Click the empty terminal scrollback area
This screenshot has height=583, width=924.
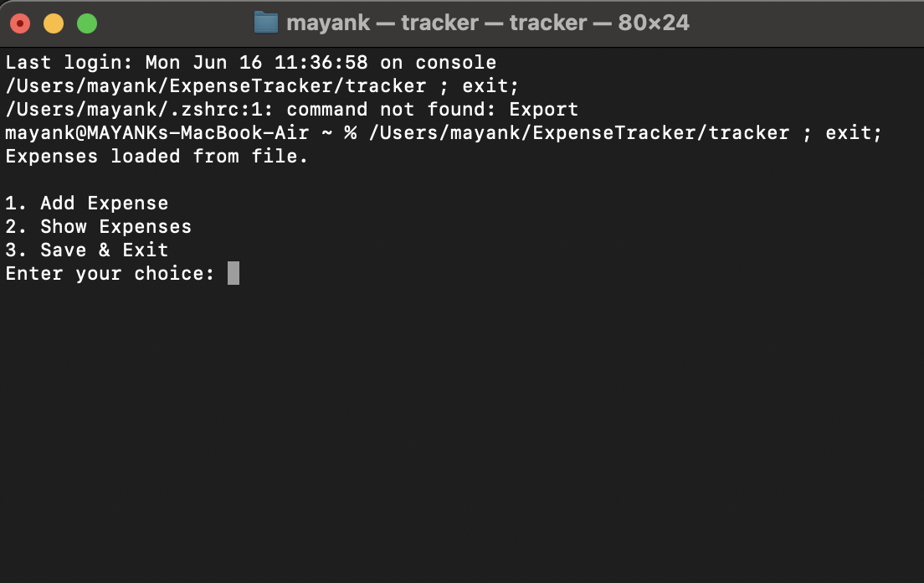460,419
